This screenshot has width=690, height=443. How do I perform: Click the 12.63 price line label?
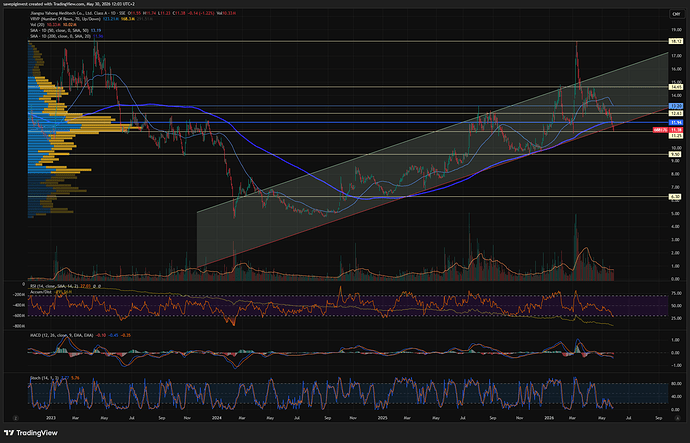coord(675,113)
